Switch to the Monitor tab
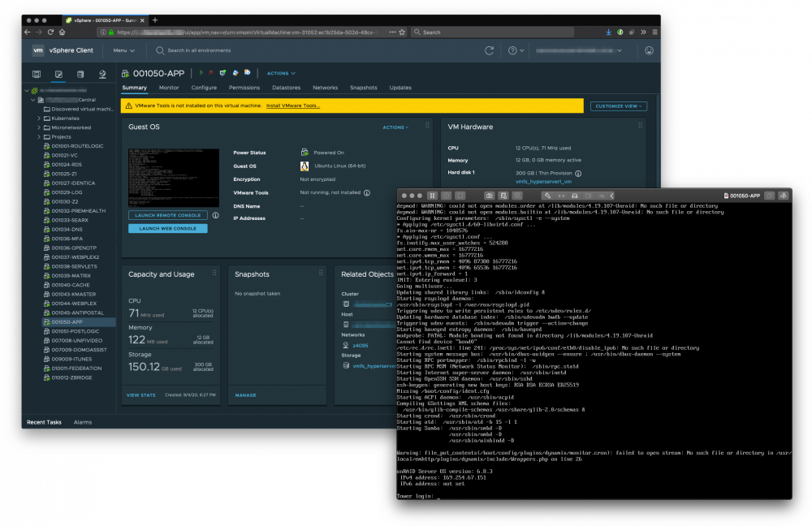 [169, 88]
